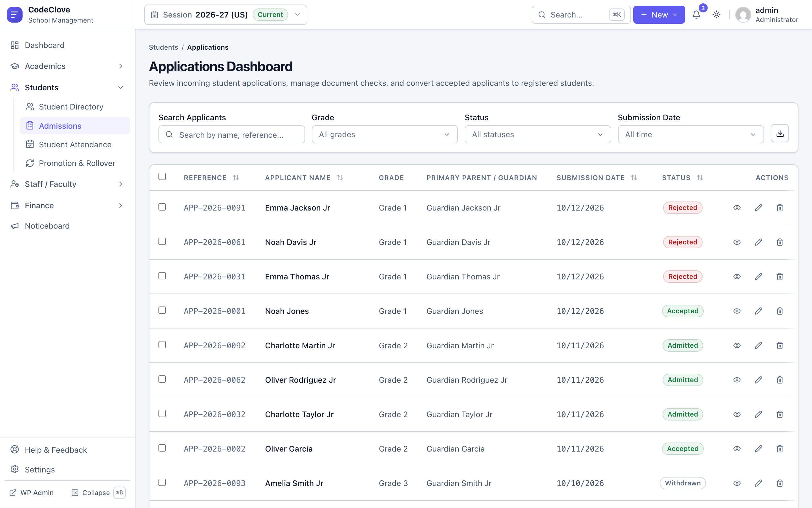Click the New button
The height and width of the screenshot is (508, 812).
pos(659,15)
